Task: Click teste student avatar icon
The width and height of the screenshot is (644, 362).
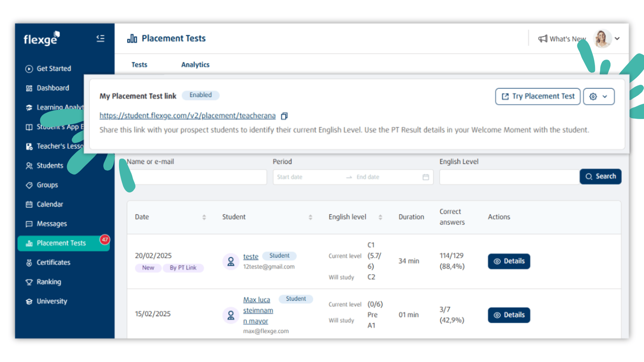Action: coord(231,261)
